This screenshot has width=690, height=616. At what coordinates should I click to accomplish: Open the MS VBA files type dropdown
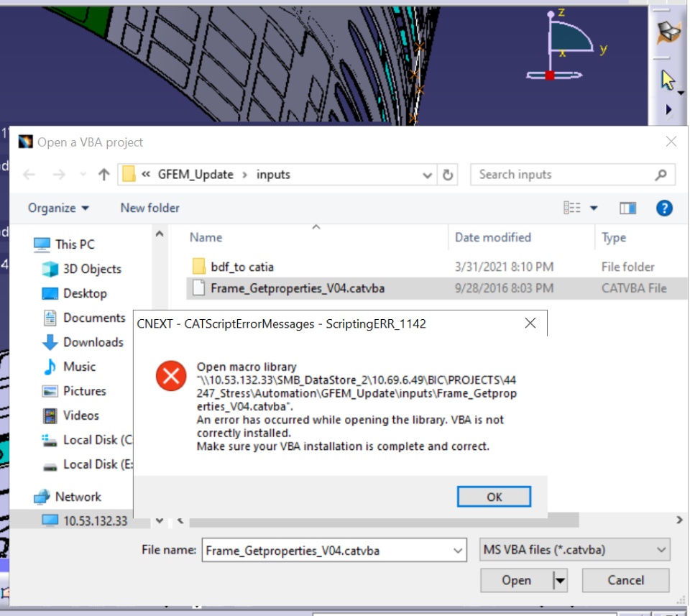(575, 550)
